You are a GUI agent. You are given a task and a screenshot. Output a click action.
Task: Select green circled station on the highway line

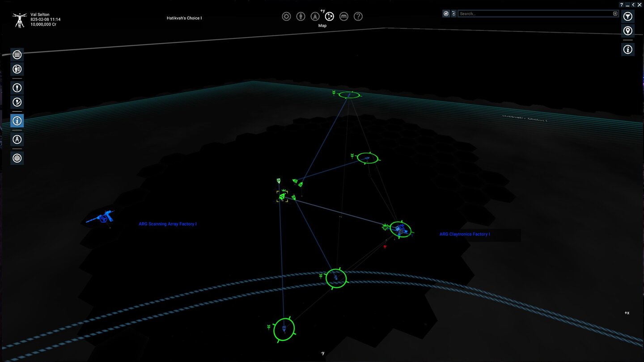[336, 278]
